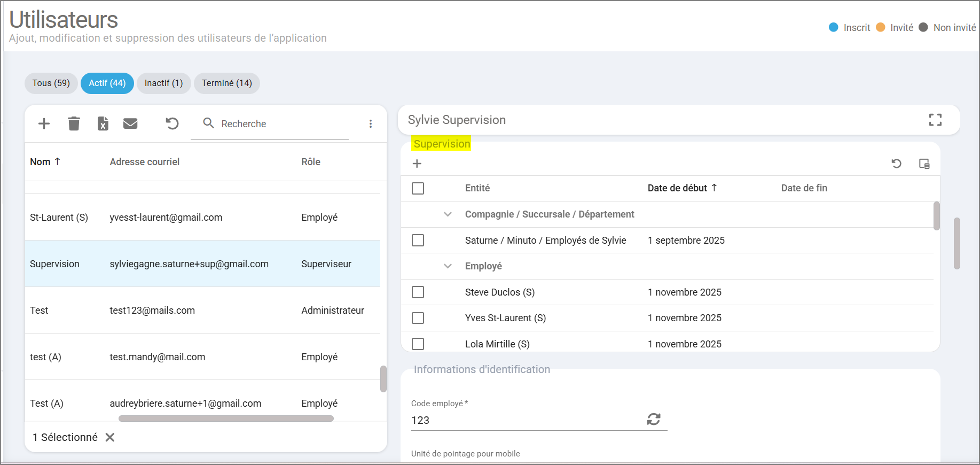Export the user list to Excel
The width and height of the screenshot is (980, 465).
click(x=103, y=124)
